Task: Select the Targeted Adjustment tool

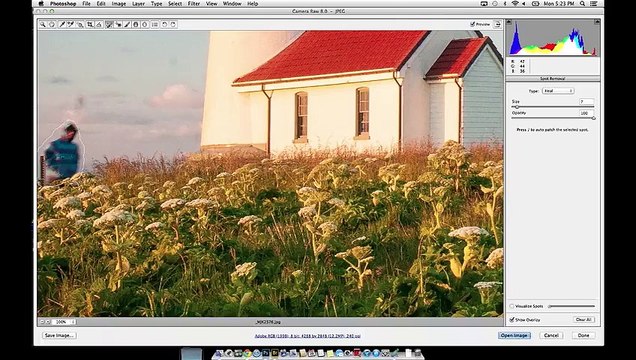Action: [80, 25]
